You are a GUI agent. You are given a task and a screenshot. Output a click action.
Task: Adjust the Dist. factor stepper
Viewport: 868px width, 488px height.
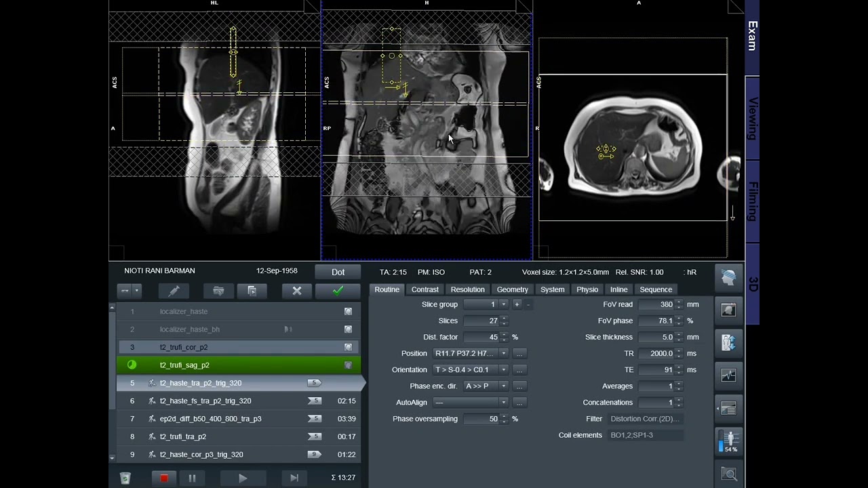point(504,337)
